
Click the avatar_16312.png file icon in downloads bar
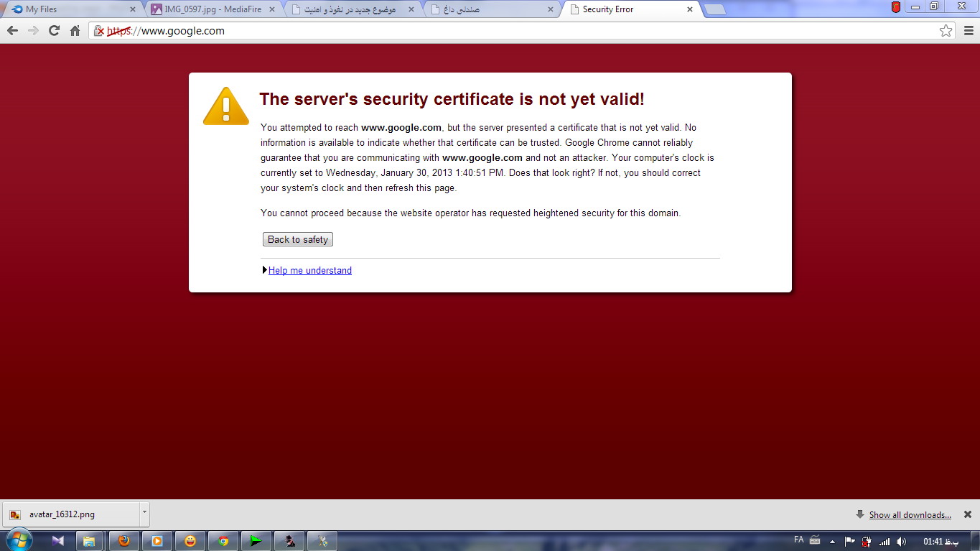[x=15, y=514]
